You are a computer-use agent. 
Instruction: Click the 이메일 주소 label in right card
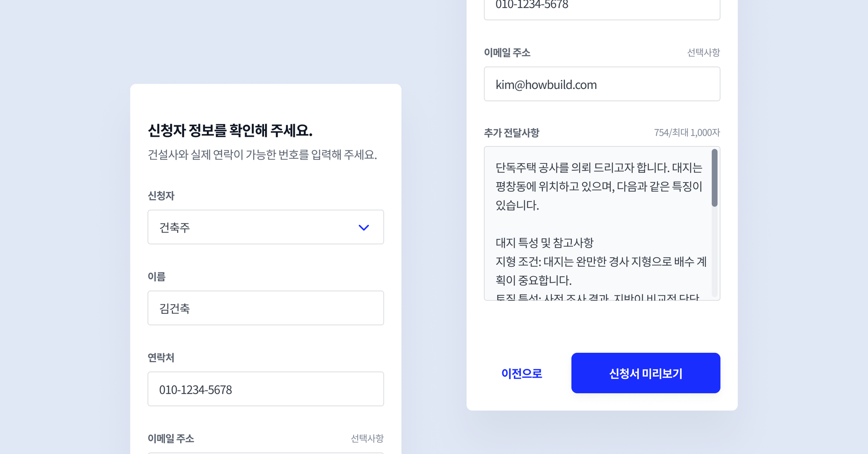tap(507, 53)
